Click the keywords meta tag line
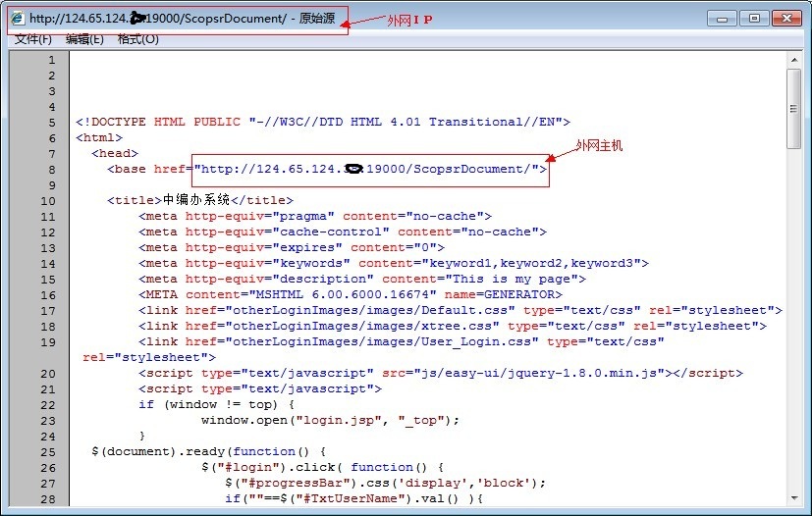The image size is (812, 516). pyautogui.click(x=394, y=263)
